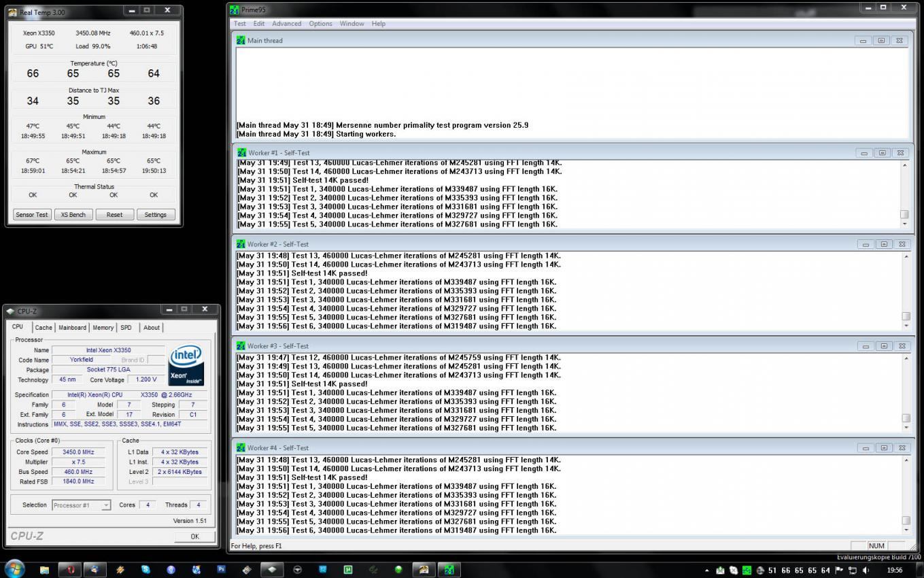Image resolution: width=924 pixels, height=578 pixels.
Task: Open volume speaker tray icon
Action: click(x=866, y=571)
